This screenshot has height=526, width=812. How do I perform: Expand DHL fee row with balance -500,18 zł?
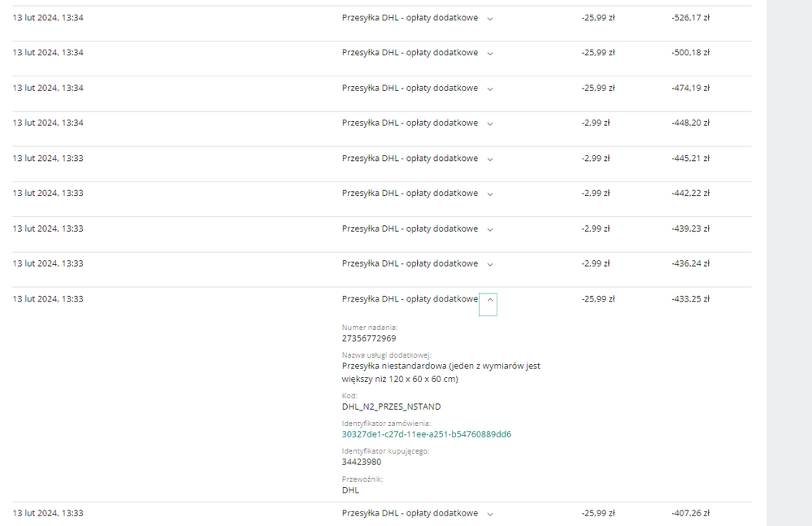click(490, 54)
